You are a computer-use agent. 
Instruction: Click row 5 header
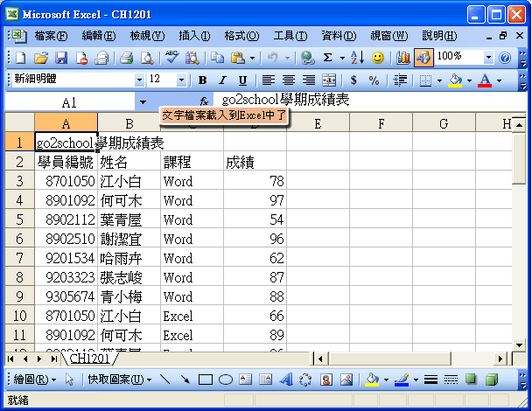pyautogui.click(x=19, y=219)
